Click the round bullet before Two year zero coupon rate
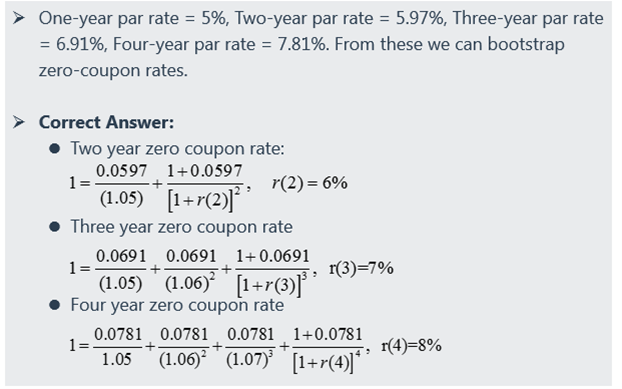 click(54, 149)
